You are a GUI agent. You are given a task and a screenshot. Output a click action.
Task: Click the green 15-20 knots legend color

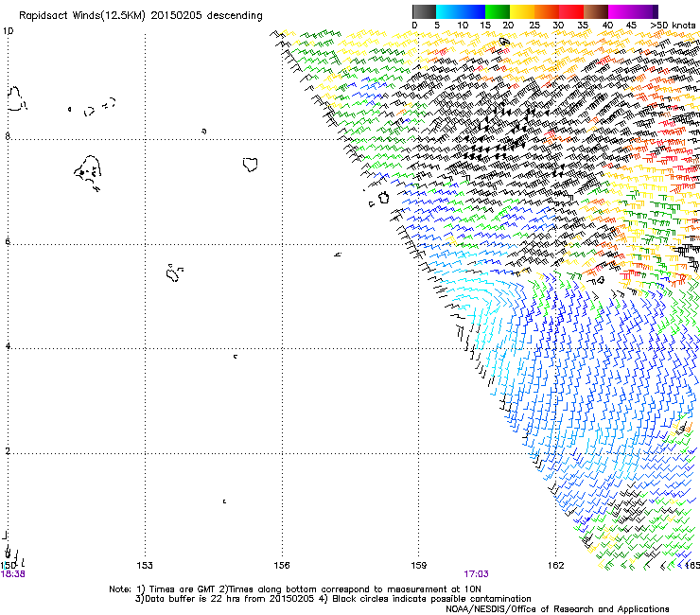(x=498, y=11)
